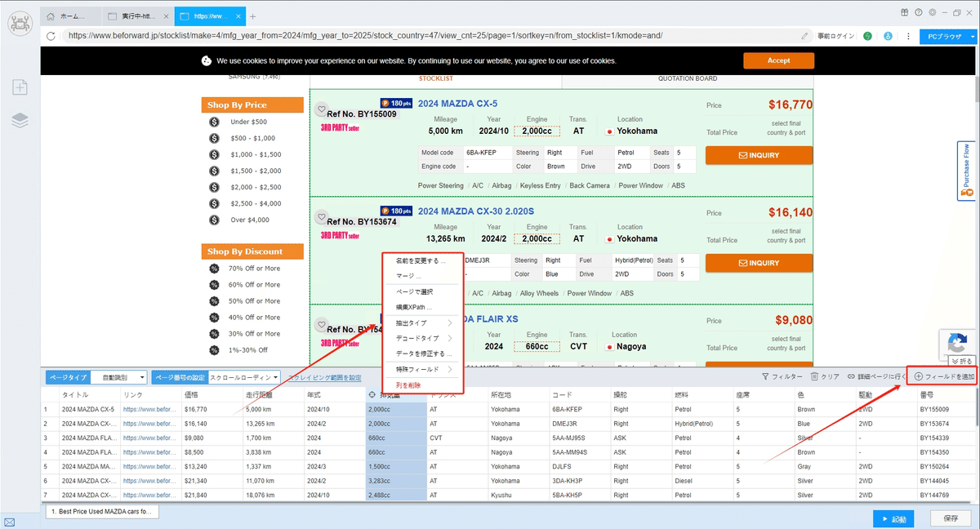This screenshot has width=980, height=529.
Task: Favorite the 2024 MAZDA CX-5 with heart icon
Action: (x=322, y=109)
